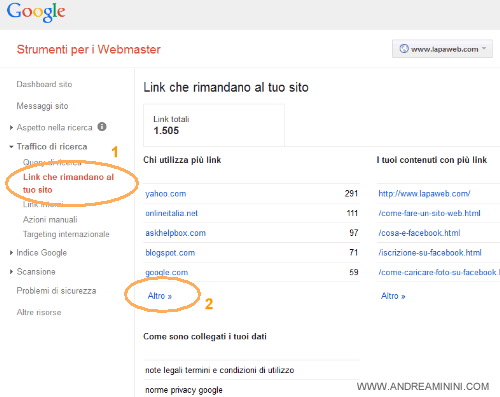500x397 pixels.
Task: Open info icon next to Aspetto nella ricerca
Action: 102,127
